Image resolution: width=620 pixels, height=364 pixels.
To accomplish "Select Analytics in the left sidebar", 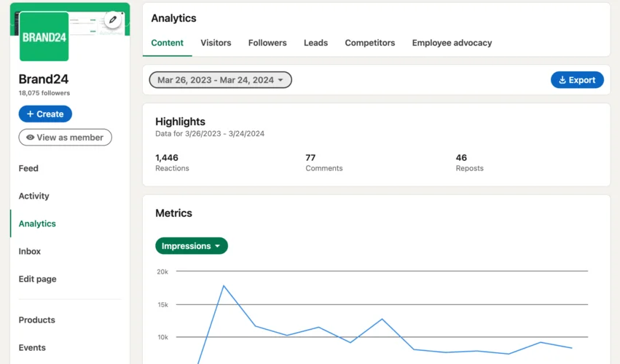I will click(x=37, y=223).
